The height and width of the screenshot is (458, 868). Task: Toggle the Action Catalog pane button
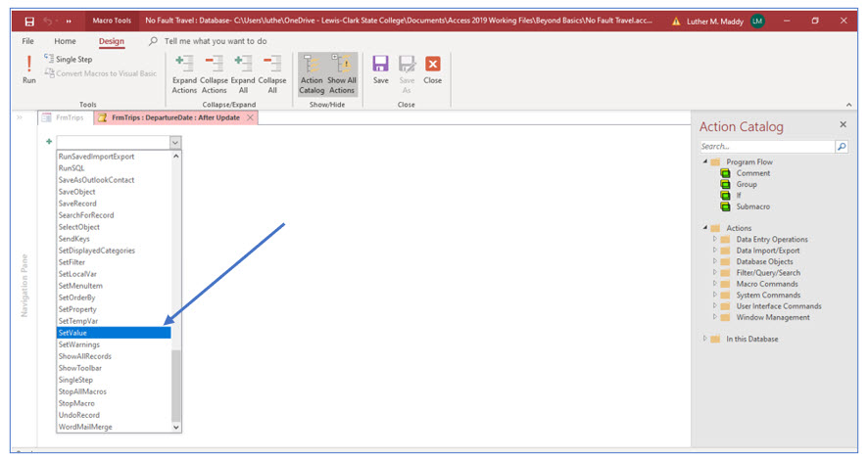point(312,74)
